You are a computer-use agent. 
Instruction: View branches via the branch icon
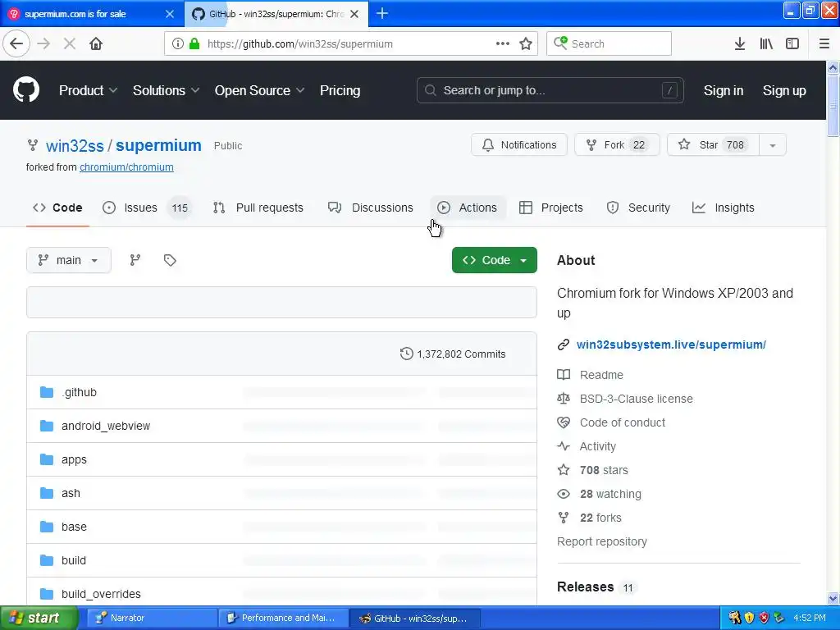point(135,260)
